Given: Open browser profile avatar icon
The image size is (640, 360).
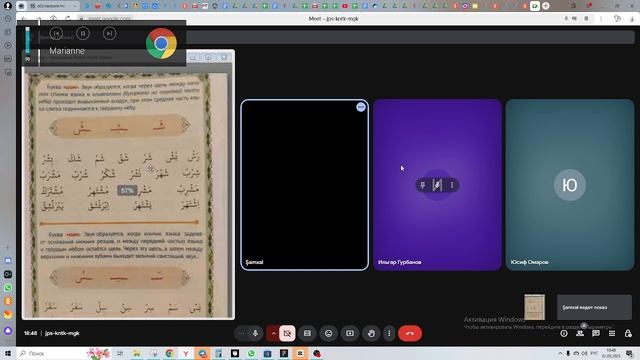Looking at the screenshot, I should click(x=7, y=6).
